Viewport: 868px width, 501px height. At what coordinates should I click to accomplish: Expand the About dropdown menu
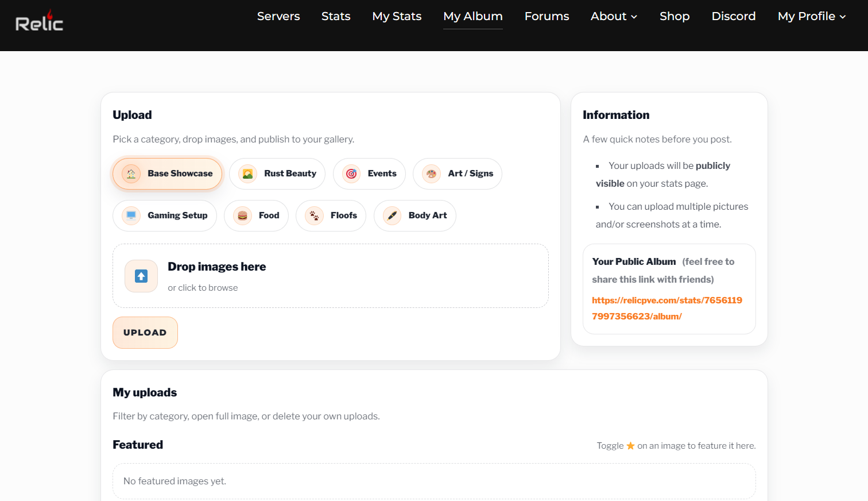click(x=614, y=16)
